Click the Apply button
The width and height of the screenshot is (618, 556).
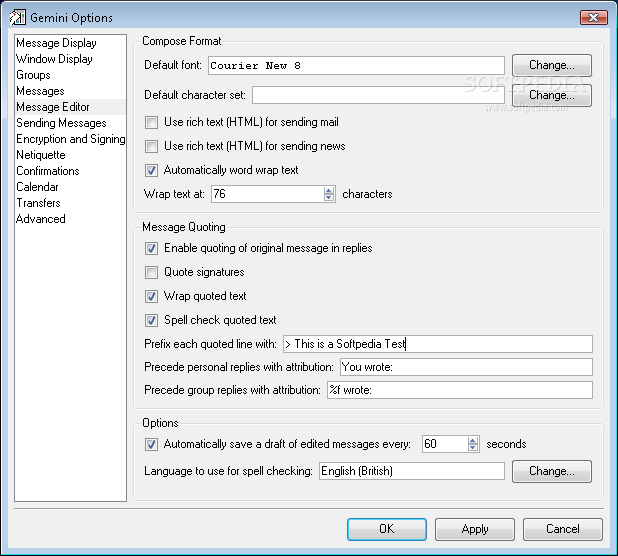click(x=475, y=529)
